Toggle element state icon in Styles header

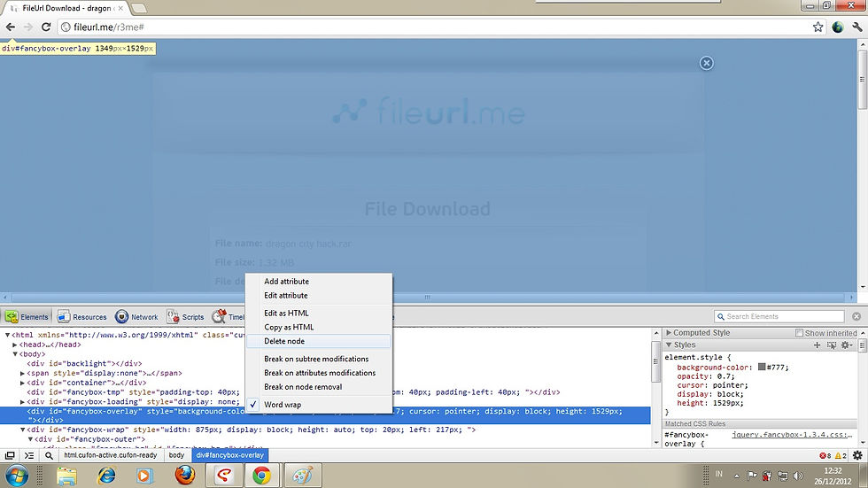tap(832, 345)
